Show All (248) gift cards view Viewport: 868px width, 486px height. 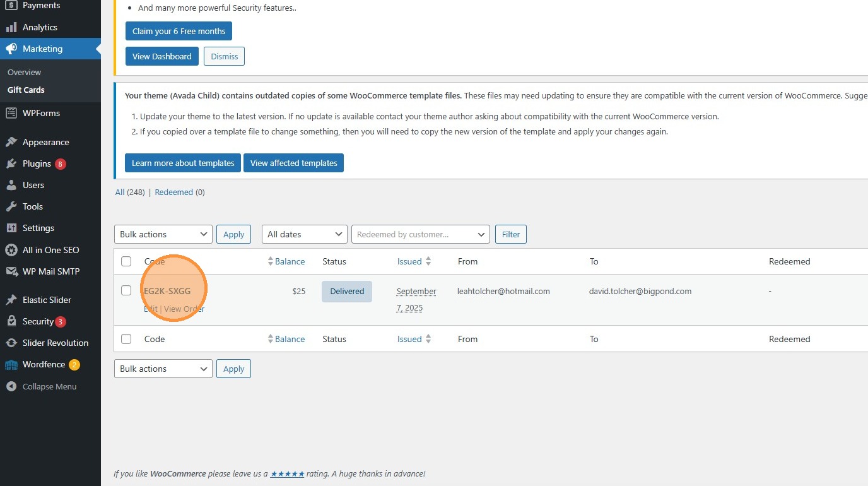(x=130, y=192)
